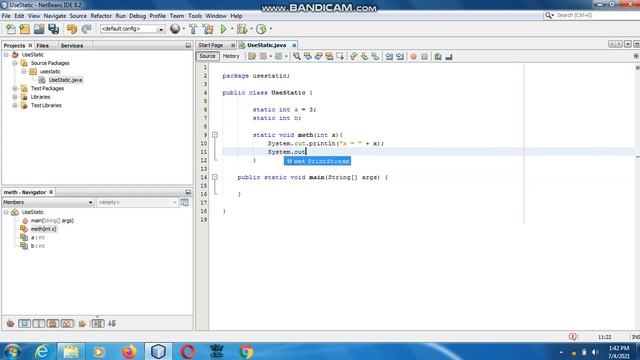This screenshot has width=640, height=360.
Task: Click the browser globe icon in toolbar
Action: point(175,29)
